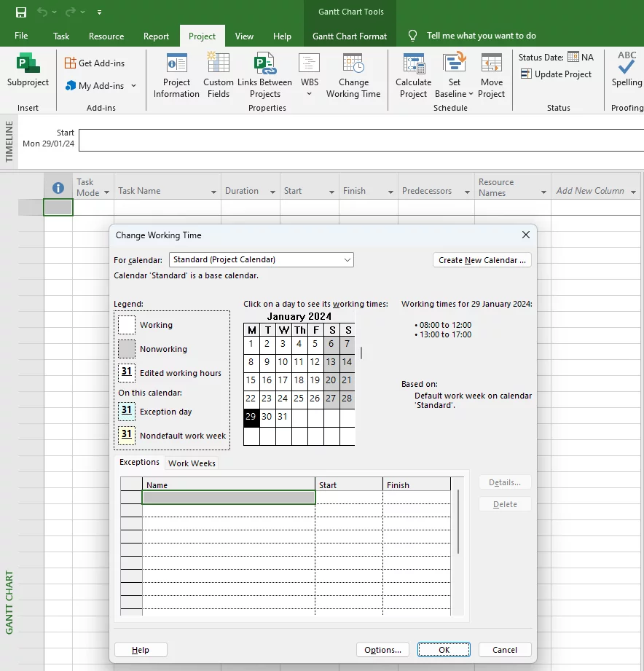Image resolution: width=644 pixels, height=671 pixels.
Task: Click the Save icon
Action: [20, 12]
